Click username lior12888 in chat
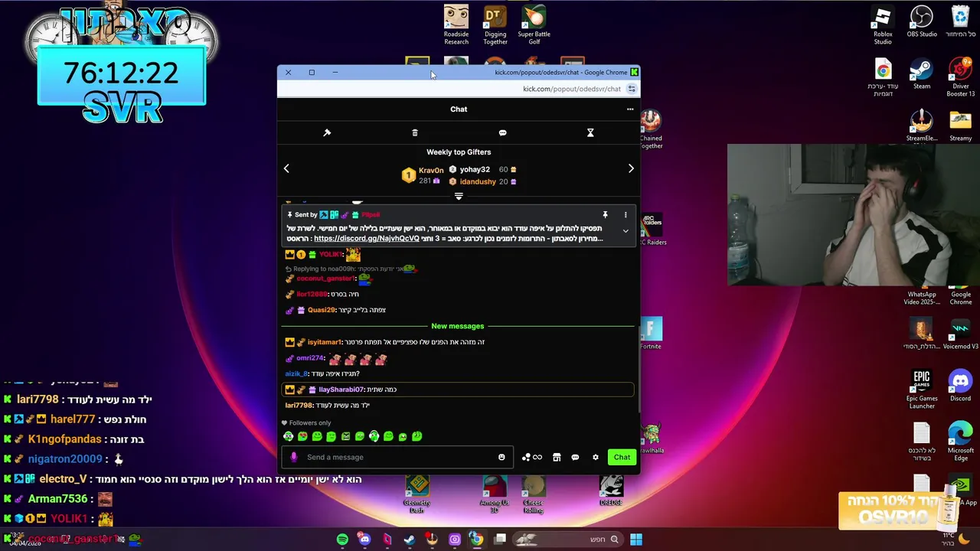 point(312,294)
